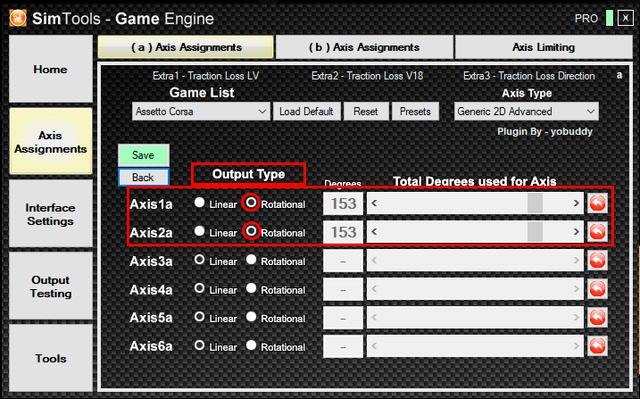Click the red reset arrow for Axis1a
This screenshot has height=399, width=640.
click(598, 203)
